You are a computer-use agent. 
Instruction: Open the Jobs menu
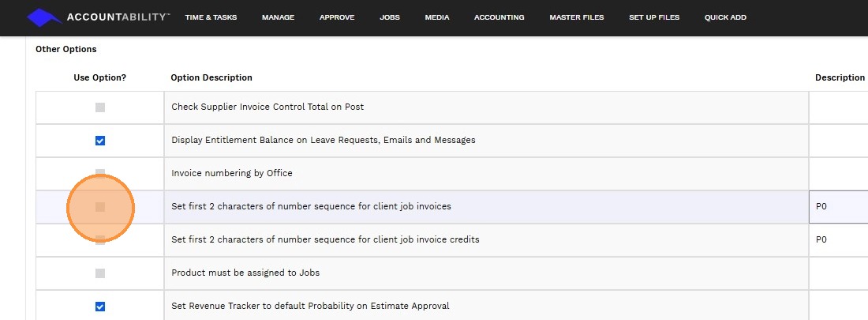(x=390, y=17)
